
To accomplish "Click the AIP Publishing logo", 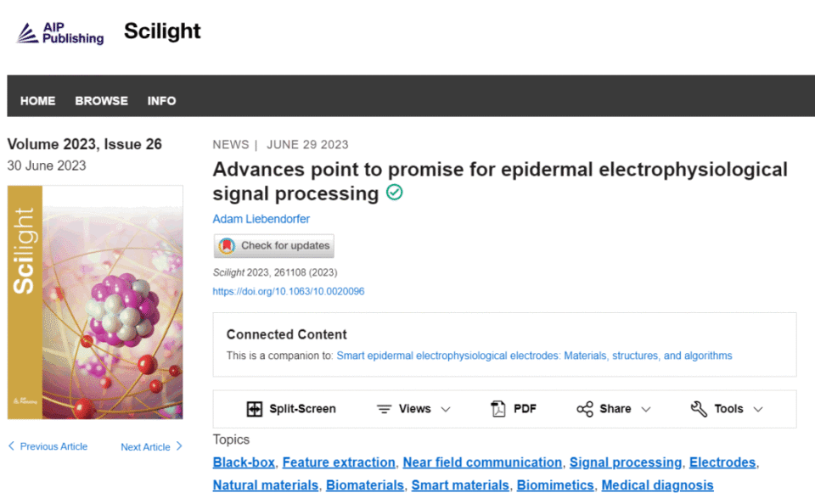I will pyautogui.click(x=60, y=33).
